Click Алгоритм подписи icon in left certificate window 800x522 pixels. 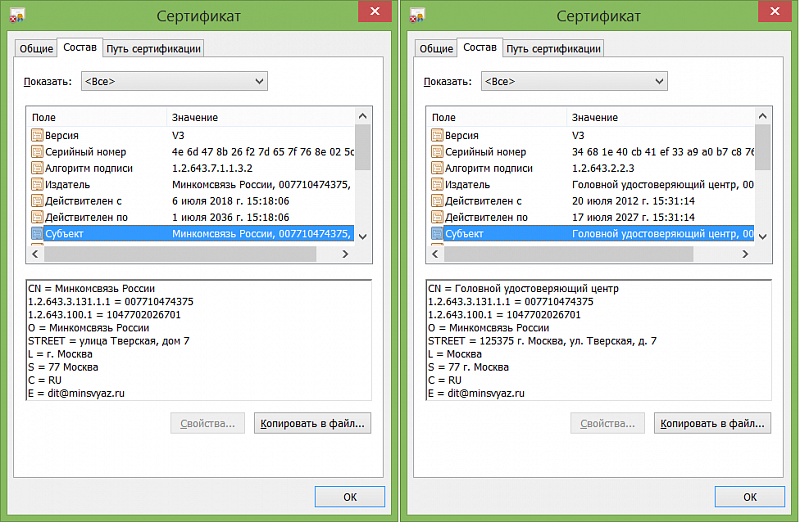click(37, 168)
